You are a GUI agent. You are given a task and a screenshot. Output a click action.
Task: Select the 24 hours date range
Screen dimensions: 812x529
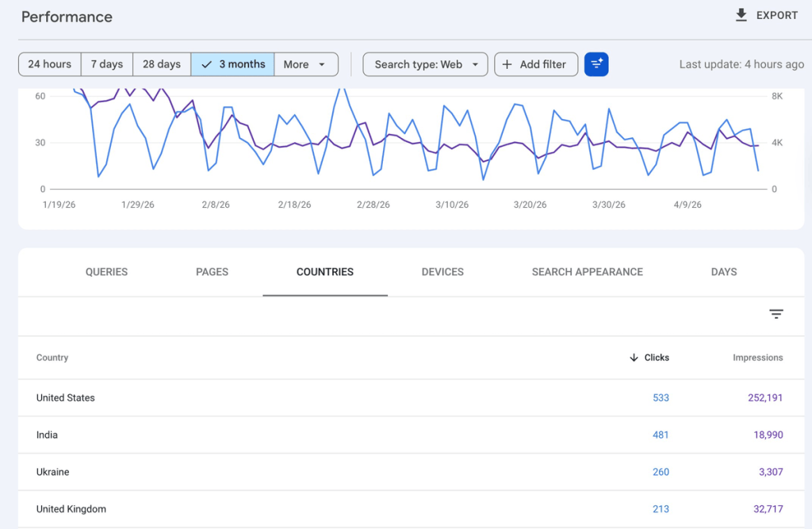pos(50,64)
